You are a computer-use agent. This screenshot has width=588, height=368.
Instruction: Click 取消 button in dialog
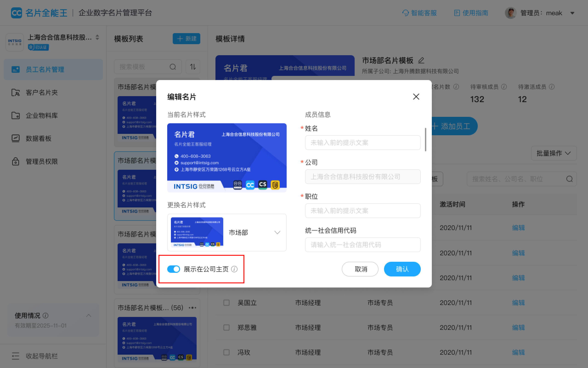point(360,269)
